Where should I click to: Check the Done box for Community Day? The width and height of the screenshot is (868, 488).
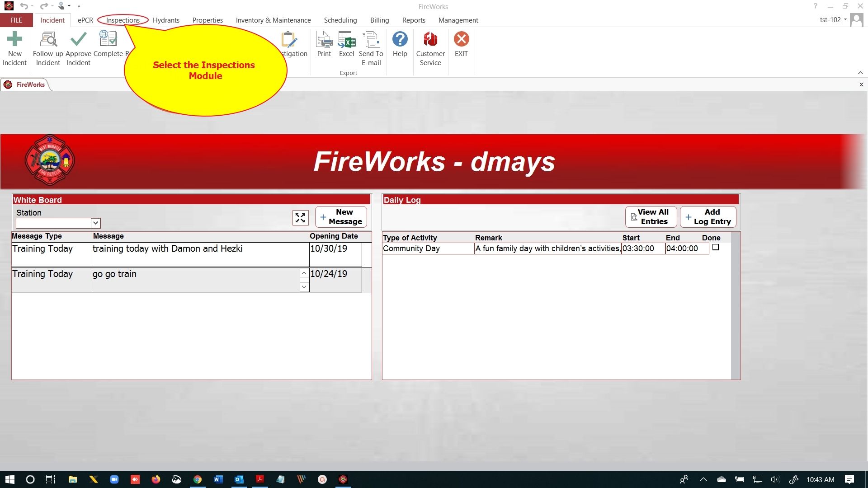715,247
